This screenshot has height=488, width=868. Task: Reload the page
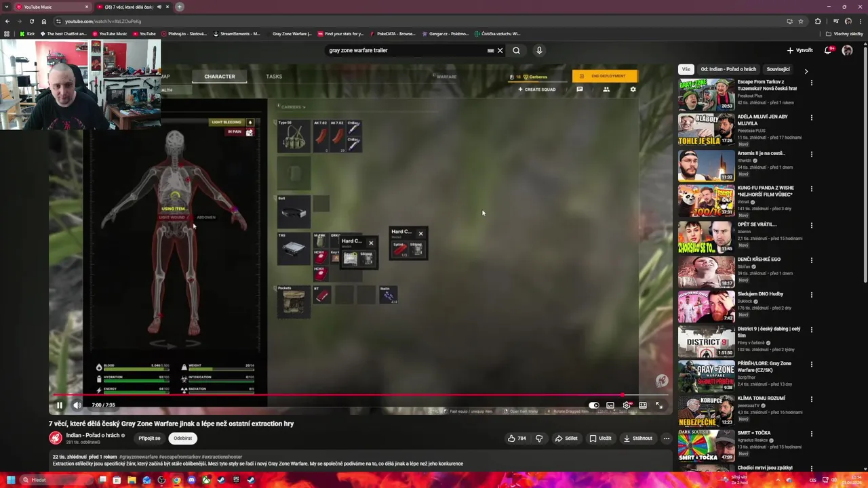[x=31, y=21]
